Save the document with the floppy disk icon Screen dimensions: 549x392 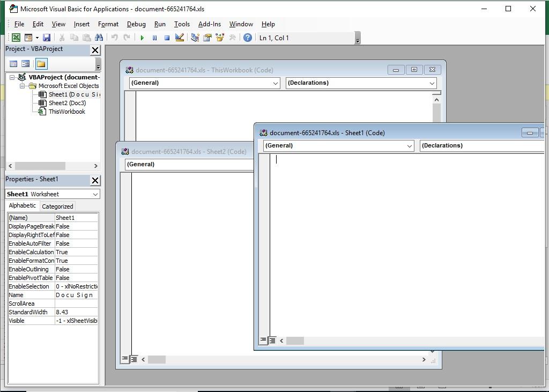coord(47,38)
